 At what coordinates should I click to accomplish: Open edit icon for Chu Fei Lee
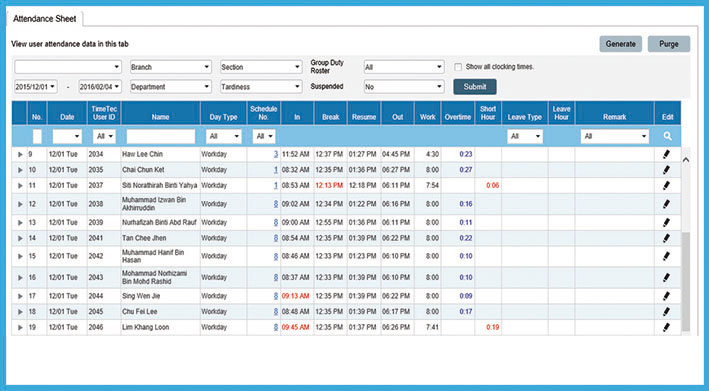[x=666, y=312]
